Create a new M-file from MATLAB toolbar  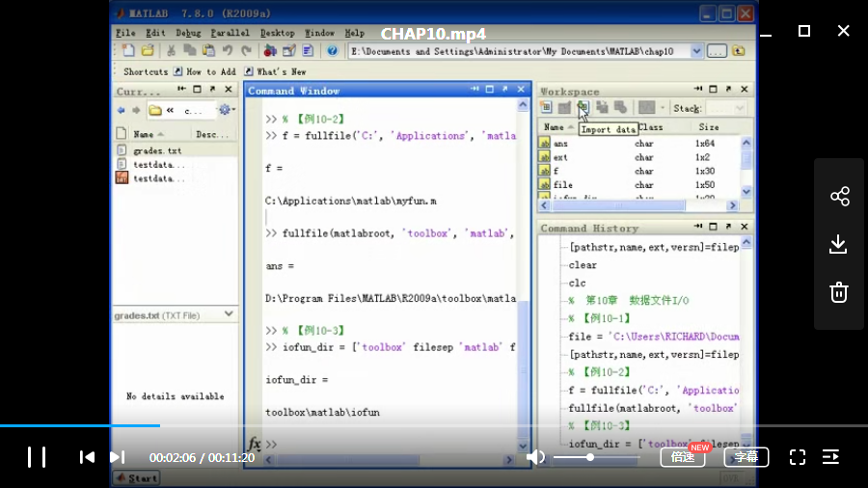(x=128, y=51)
